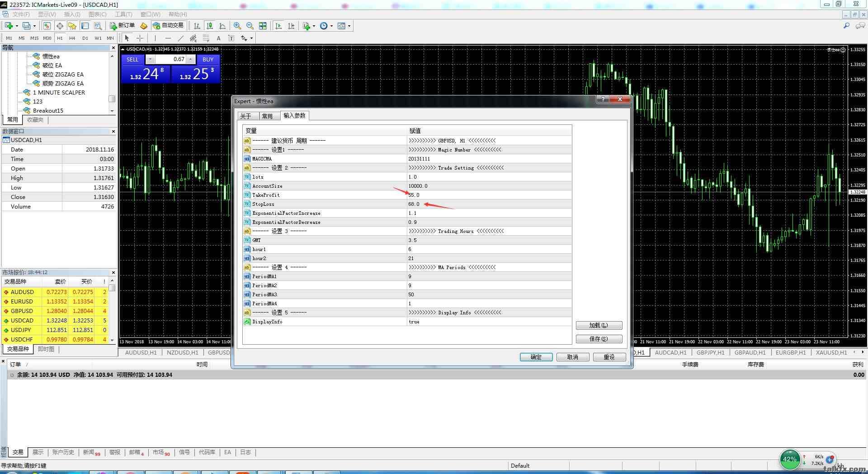Image resolution: width=868 pixels, height=474 pixels.
Task: Toggle the M30 timeframe button
Action: click(x=47, y=38)
